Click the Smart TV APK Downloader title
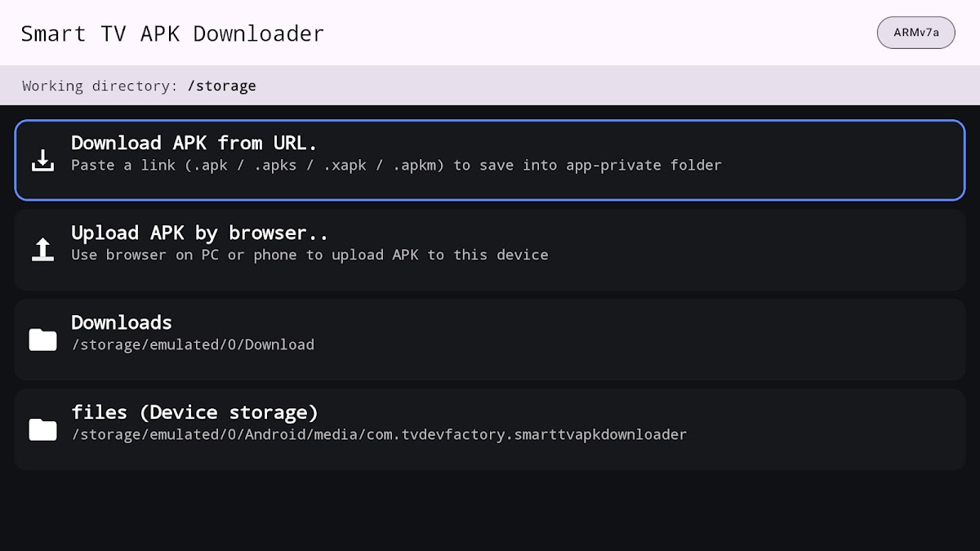The height and width of the screenshot is (551, 980). (172, 33)
